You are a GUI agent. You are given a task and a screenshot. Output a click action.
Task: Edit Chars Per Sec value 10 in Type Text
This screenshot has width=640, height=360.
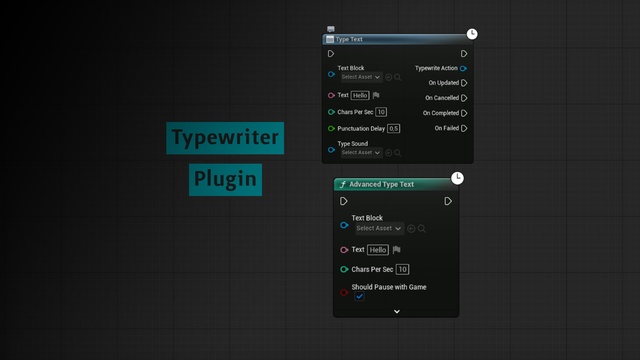click(381, 112)
